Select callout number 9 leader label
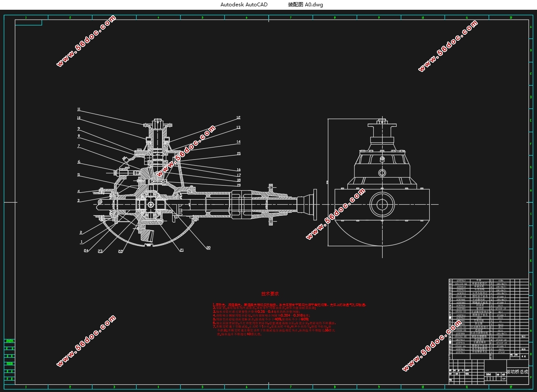Screen dimensions: 537x392 (x=79, y=128)
